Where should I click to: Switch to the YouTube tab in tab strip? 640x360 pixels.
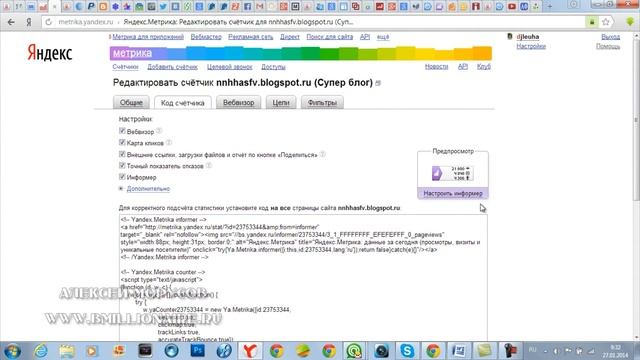pyautogui.click(x=511, y=6)
